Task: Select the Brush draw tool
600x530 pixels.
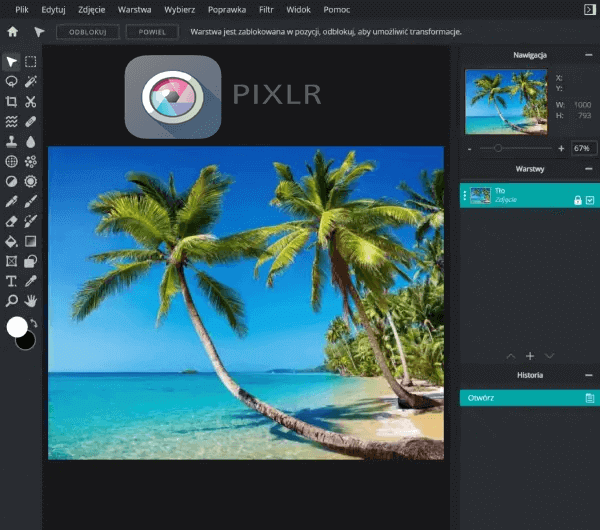Action: tap(31, 201)
